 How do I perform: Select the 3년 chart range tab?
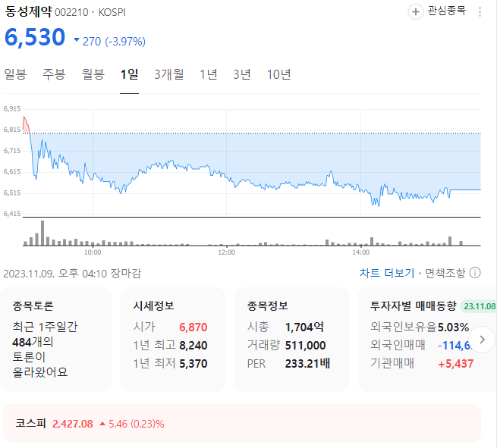click(242, 74)
